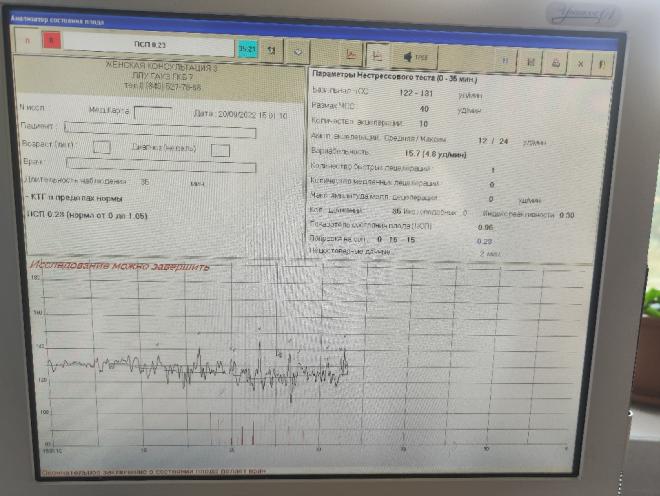Click the Врач input field
Screen dimensions: 660x496
(x=161, y=165)
